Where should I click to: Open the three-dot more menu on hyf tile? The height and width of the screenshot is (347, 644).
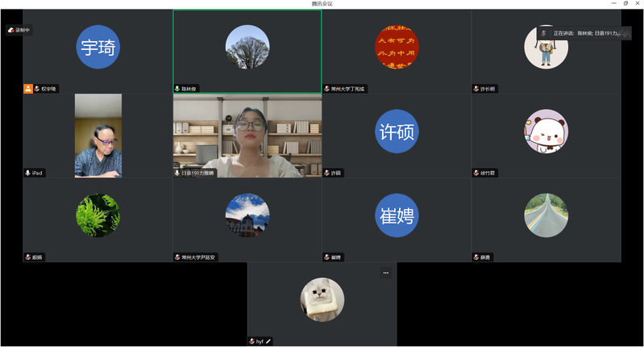(x=385, y=273)
